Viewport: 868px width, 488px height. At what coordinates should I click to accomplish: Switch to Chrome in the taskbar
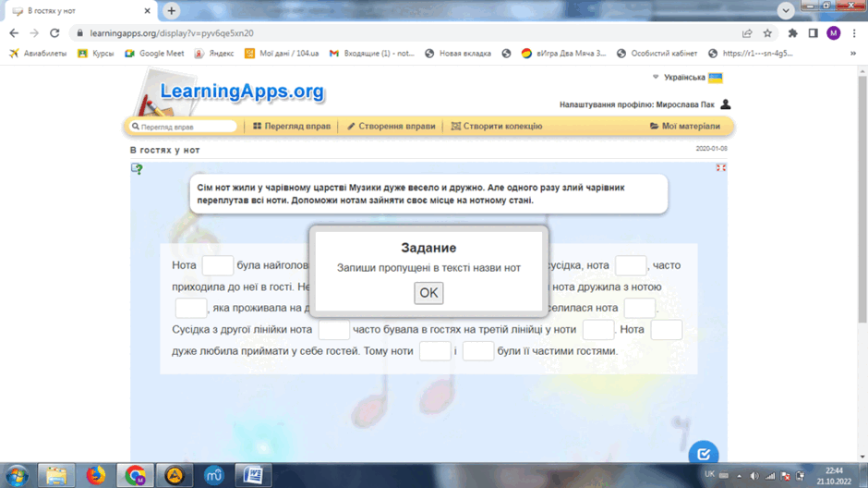tap(135, 476)
